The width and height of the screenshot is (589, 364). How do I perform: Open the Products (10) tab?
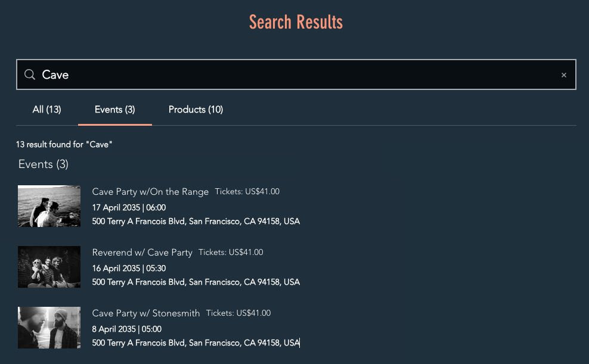pyautogui.click(x=196, y=110)
